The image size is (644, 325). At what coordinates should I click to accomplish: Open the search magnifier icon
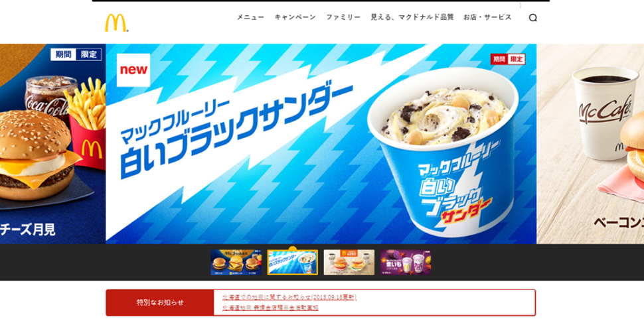coord(532,18)
